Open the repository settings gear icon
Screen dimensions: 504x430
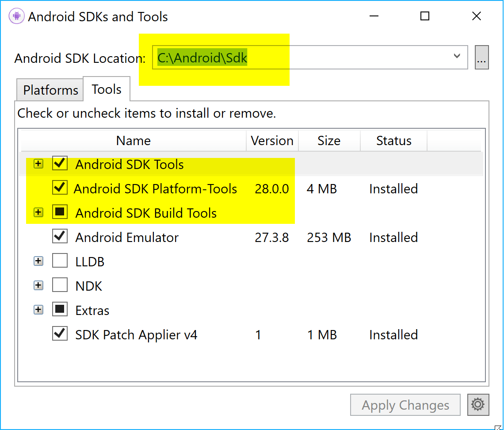click(x=478, y=405)
